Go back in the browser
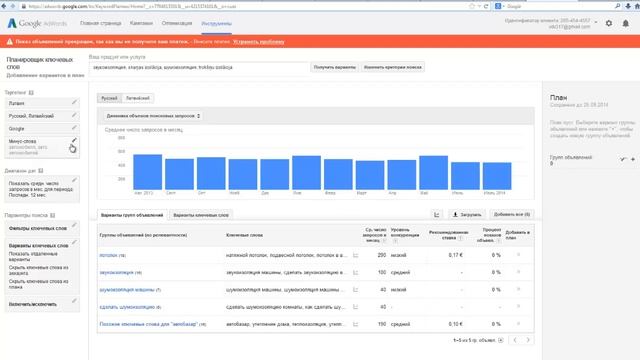The image size is (640, 360). [4, 6]
